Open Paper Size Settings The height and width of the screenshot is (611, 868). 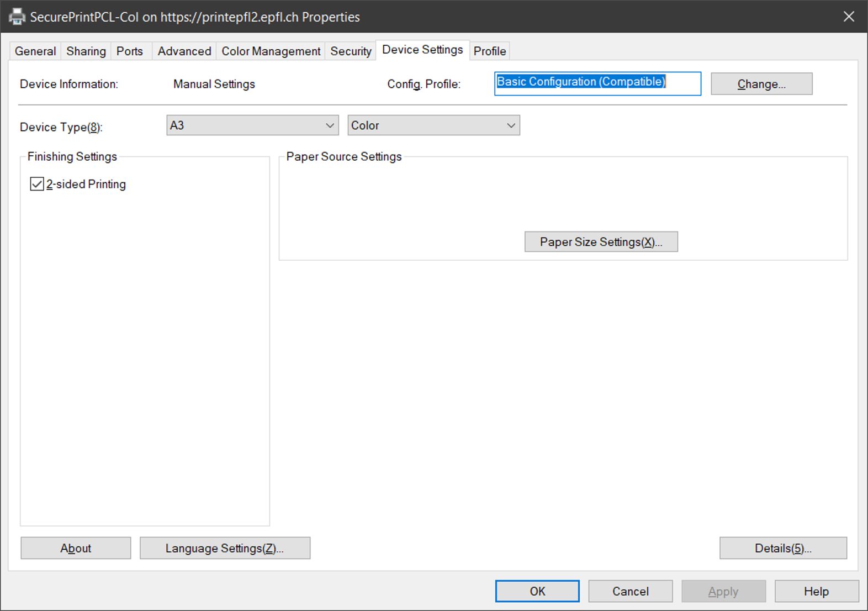tap(601, 242)
